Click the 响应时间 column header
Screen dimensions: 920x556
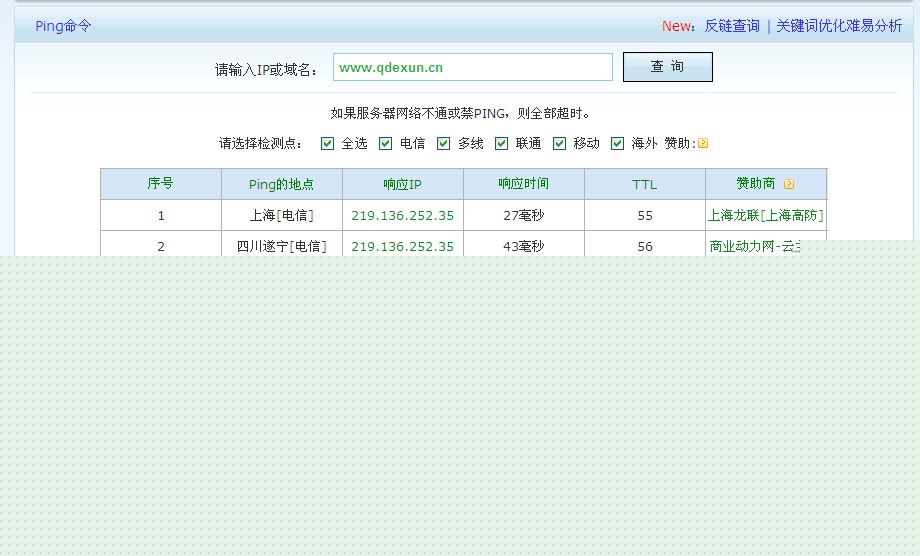pyautogui.click(x=523, y=184)
